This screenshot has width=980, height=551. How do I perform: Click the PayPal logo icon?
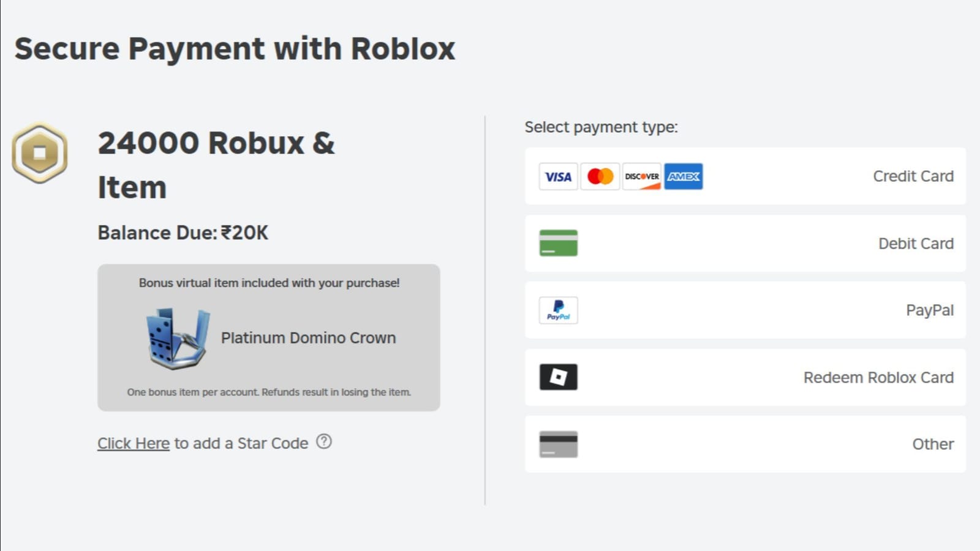point(559,310)
